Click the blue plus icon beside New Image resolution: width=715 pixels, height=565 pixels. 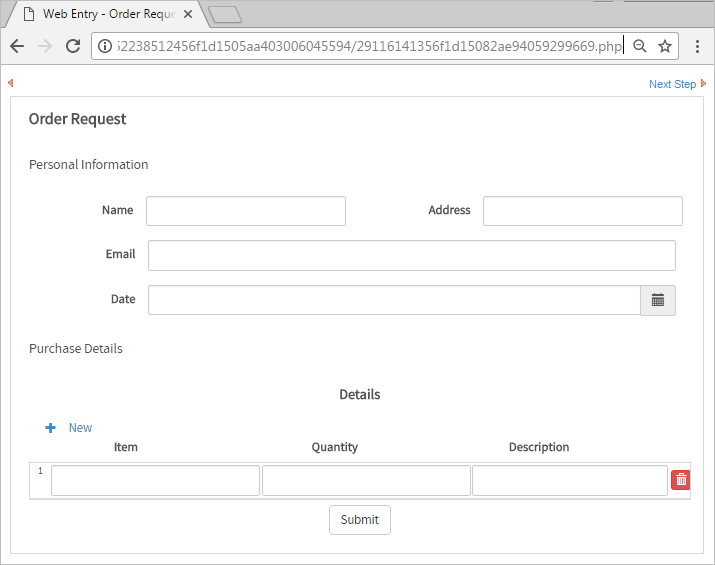pyautogui.click(x=51, y=428)
